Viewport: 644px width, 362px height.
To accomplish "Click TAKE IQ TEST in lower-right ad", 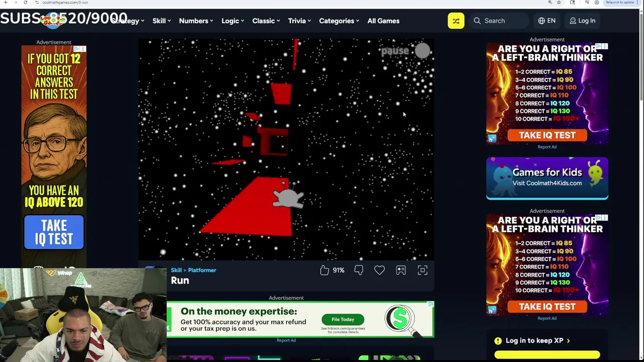I will click(x=547, y=307).
